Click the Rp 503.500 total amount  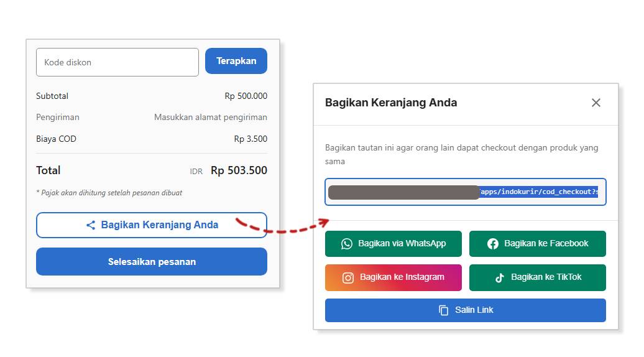(x=239, y=170)
